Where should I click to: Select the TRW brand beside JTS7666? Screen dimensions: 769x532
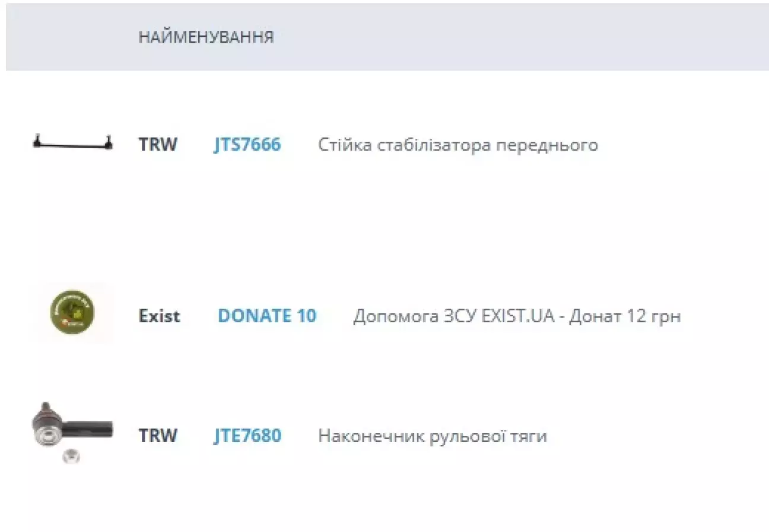pos(158,145)
